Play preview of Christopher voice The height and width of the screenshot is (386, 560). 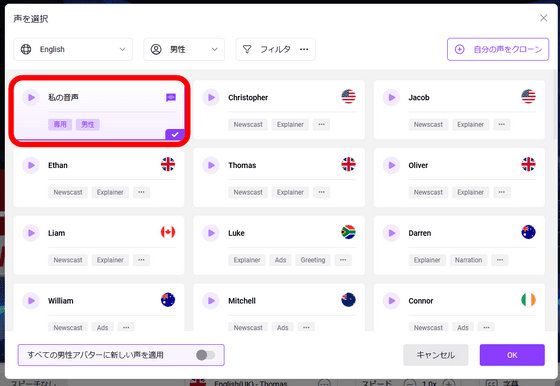pyautogui.click(x=211, y=97)
